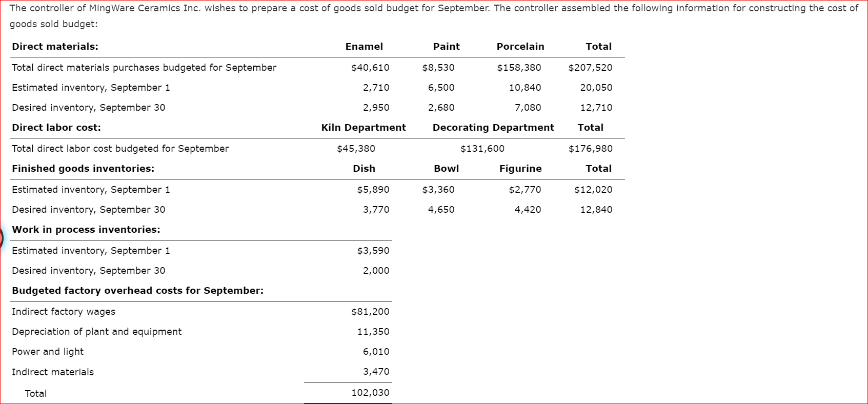Click 'Total direct materials purchases budgeted' label
The height and width of the screenshot is (404, 868).
(x=144, y=68)
